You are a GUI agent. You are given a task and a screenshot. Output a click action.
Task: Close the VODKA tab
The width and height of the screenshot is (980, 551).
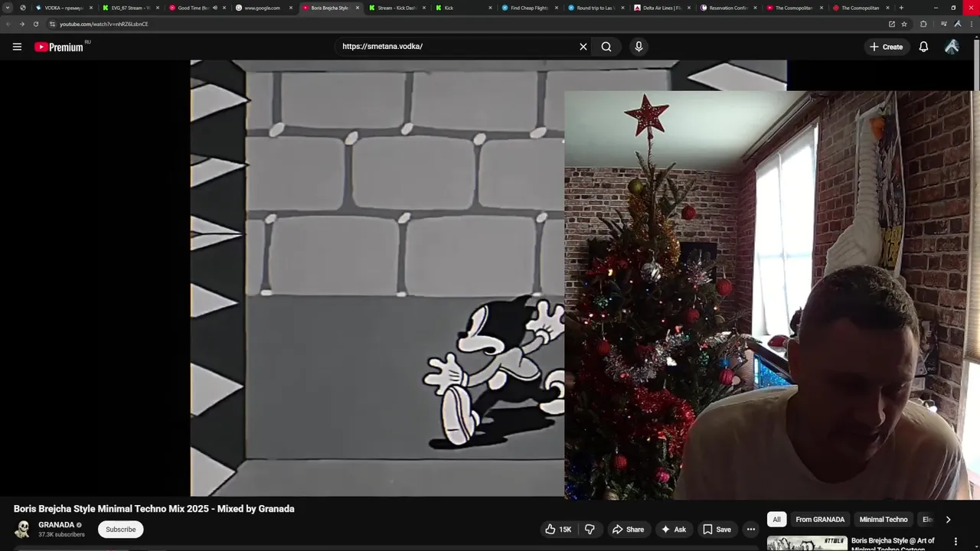pos(91,8)
